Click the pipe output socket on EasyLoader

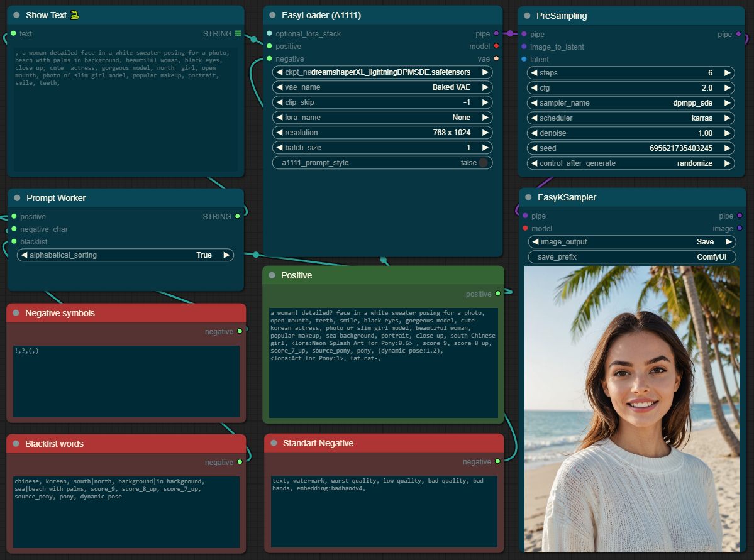[x=496, y=33]
